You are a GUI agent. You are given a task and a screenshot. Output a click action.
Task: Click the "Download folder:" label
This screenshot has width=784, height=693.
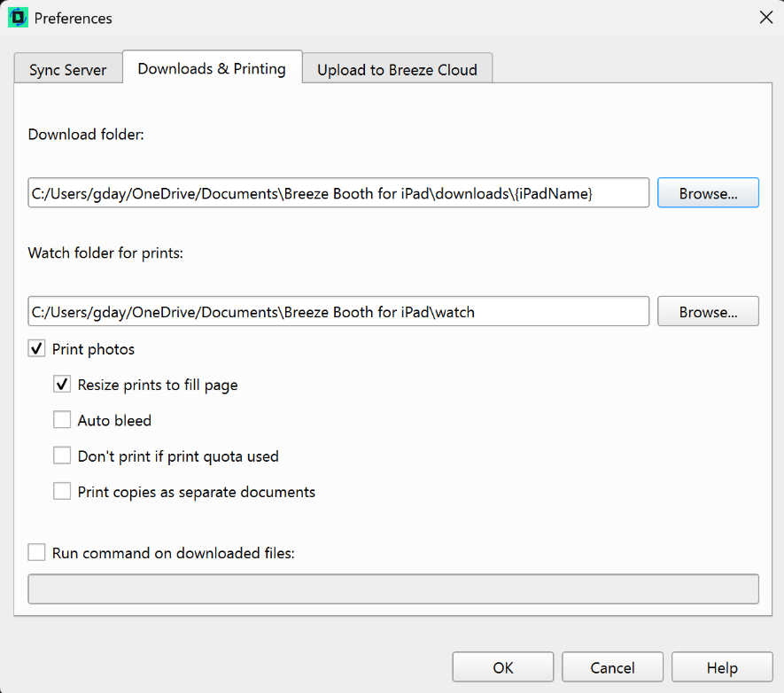point(86,135)
